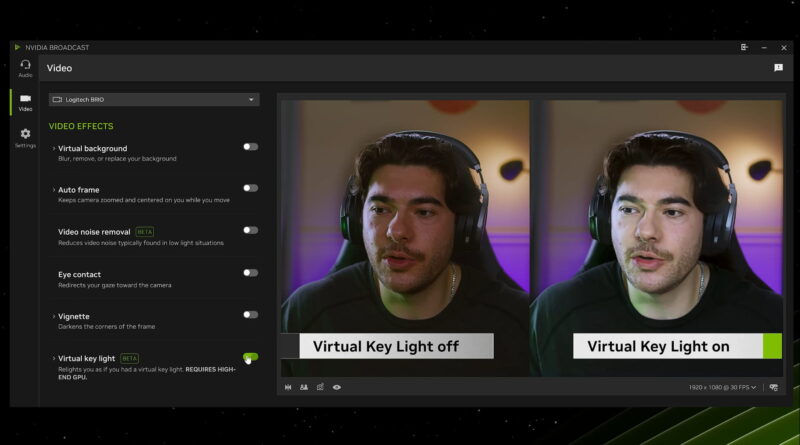Click the Virtual Key Light off preview
The image size is (800, 445).
click(x=406, y=238)
